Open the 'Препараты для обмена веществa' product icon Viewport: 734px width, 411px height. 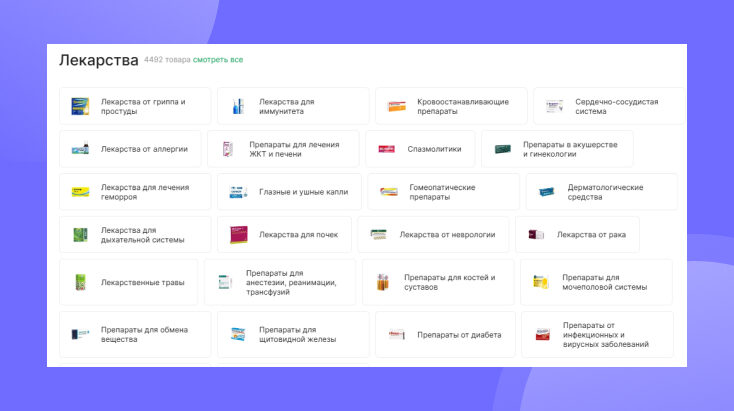tap(80, 334)
